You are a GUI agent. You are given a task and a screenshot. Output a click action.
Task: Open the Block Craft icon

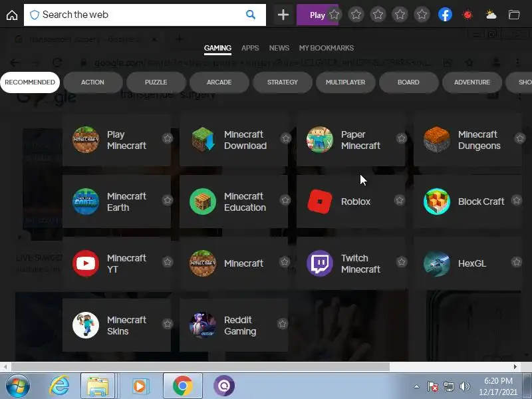[x=437, y=201]
